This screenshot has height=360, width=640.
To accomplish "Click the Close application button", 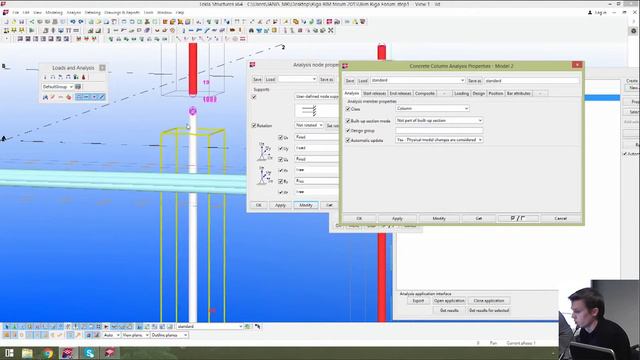I will [489, 301].
